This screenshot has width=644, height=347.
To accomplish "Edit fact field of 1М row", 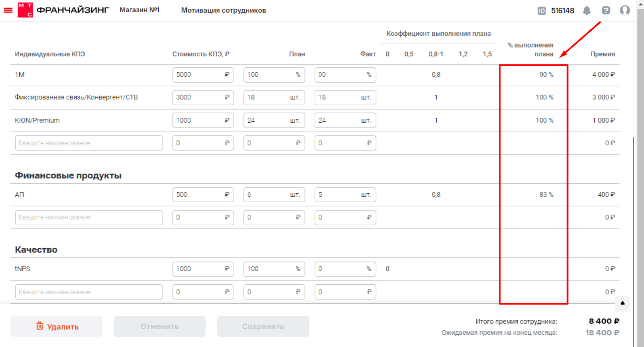I will coord(345,75).
